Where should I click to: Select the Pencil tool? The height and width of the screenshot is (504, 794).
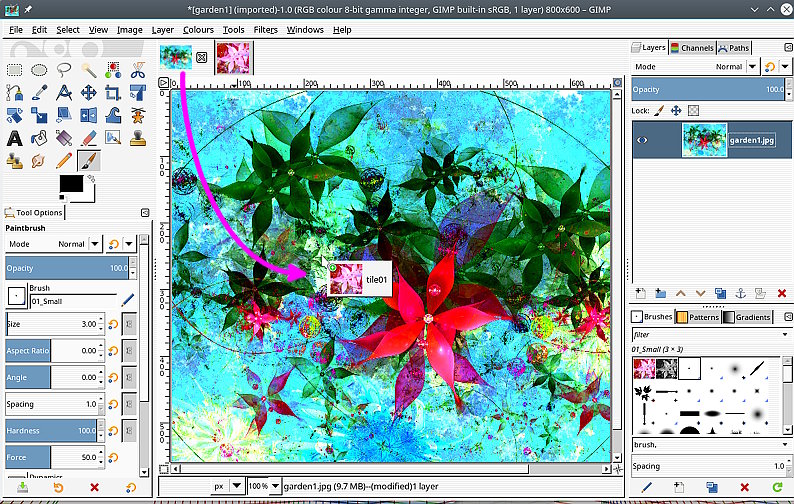tap(64, 161)
